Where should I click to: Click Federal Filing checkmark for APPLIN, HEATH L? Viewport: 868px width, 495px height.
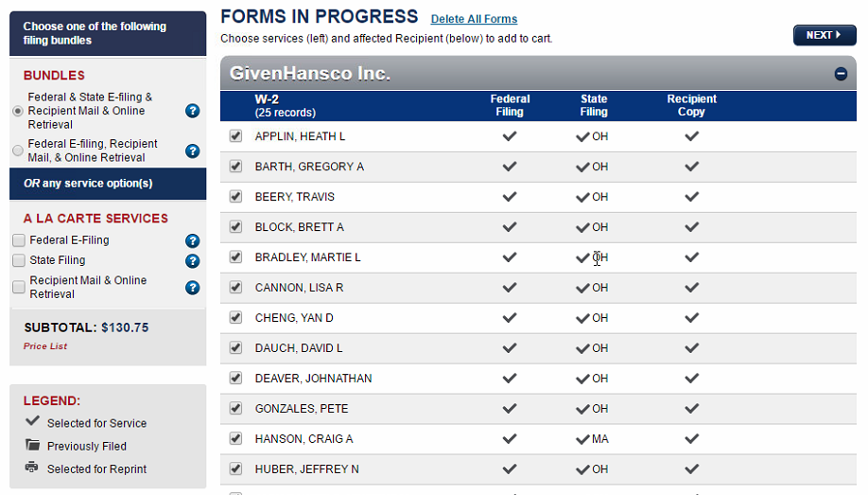click(510, 136)
